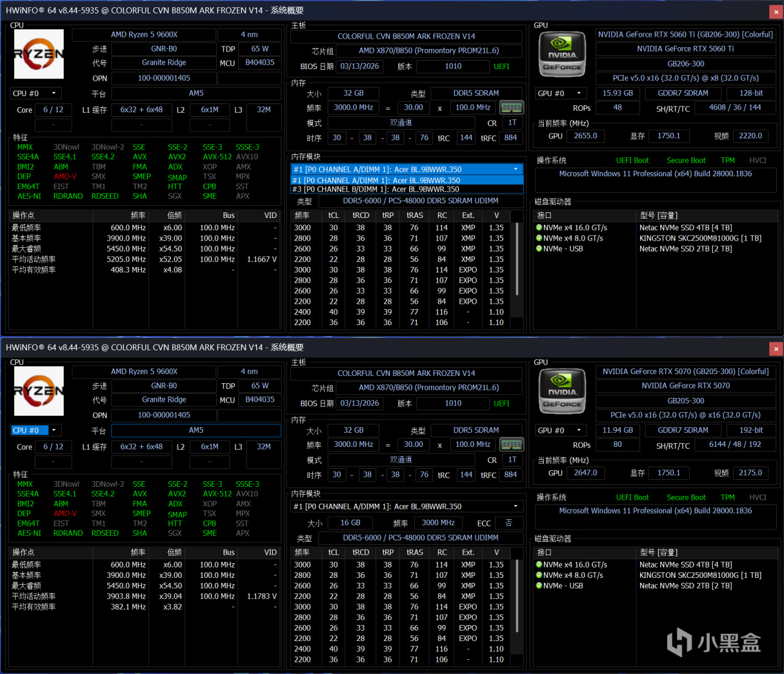The width and height of the screenshot is (784, 674).
Task: Click the memory module icon in the RTX 5070 window
Action: pyautogui.click(x=511, y=445)
